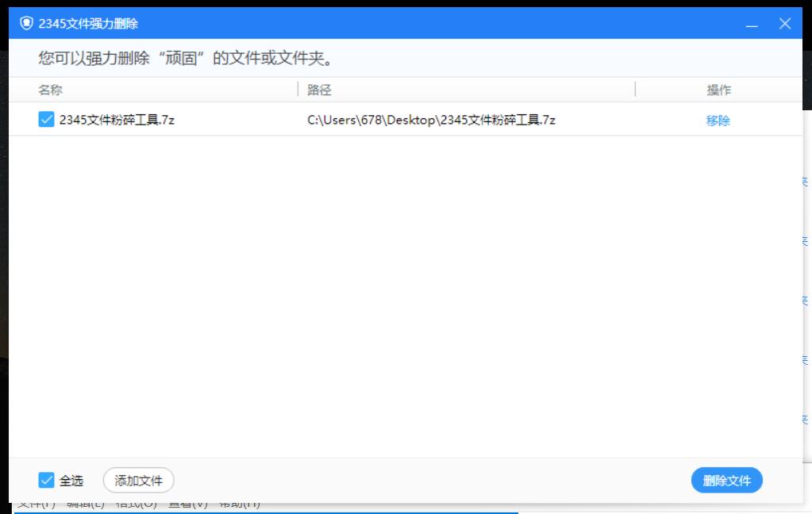Click the 删除文件 button
This screenshot has width=812, height=514.
pyautogui.click(x=726, y=481)
